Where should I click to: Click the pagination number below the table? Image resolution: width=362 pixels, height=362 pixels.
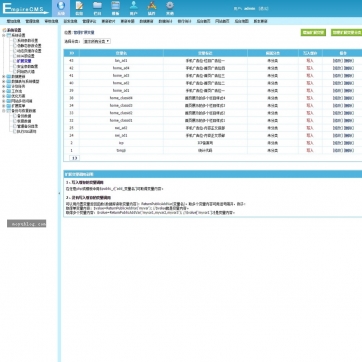coord(74,158)
